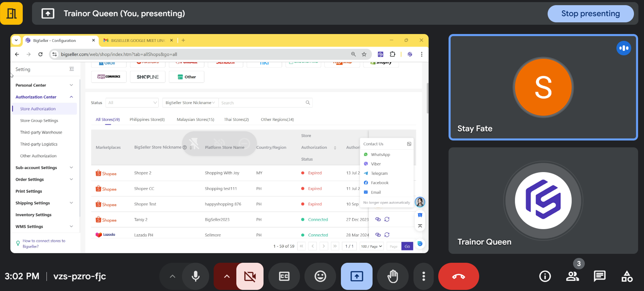Expand the Sub-account Settings section

[44, 168]
